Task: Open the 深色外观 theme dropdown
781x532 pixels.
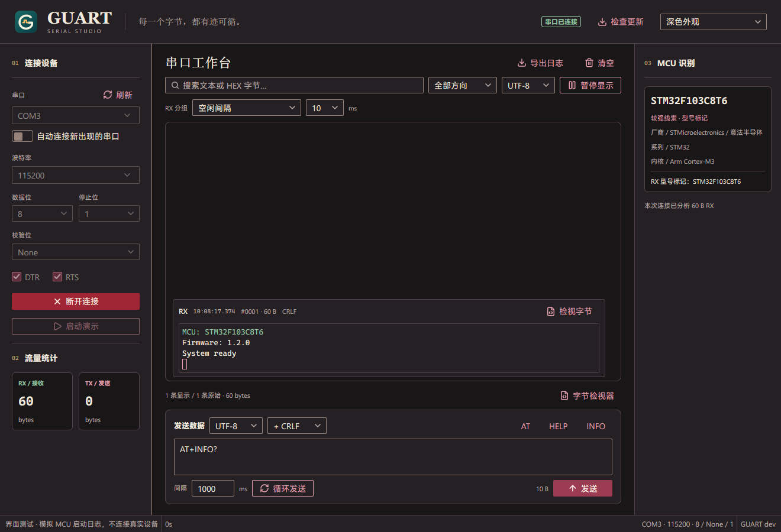Action: 713,22
